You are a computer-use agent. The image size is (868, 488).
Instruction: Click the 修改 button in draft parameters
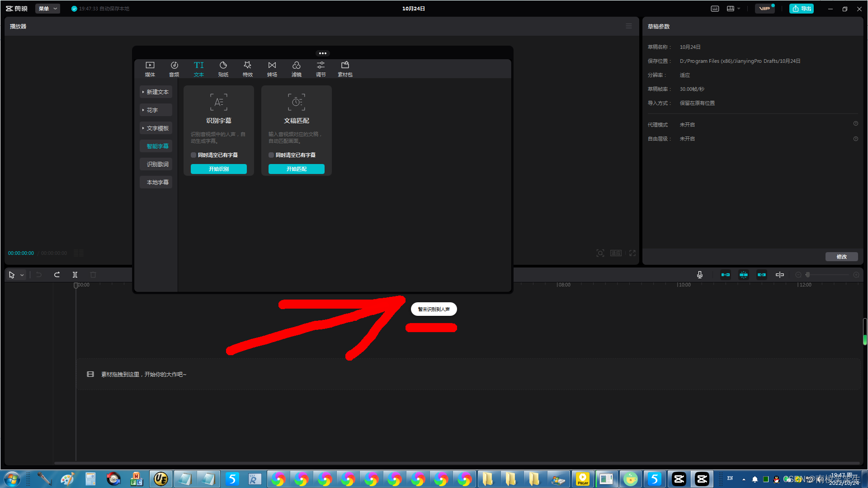[x=841, y=257]
